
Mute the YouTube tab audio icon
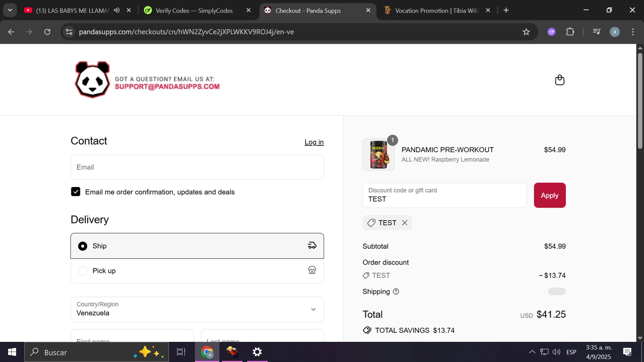(117, 10)
